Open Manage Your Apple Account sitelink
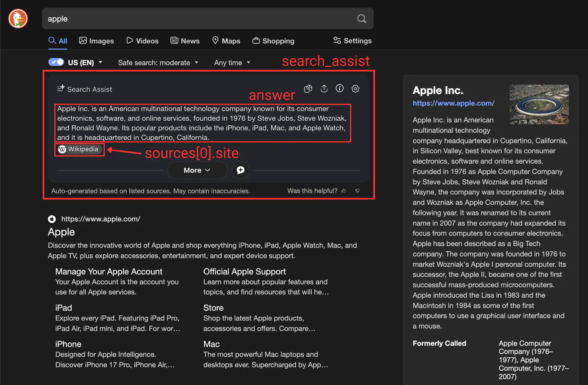Screen dimensions: 588x385 point(109,272)
